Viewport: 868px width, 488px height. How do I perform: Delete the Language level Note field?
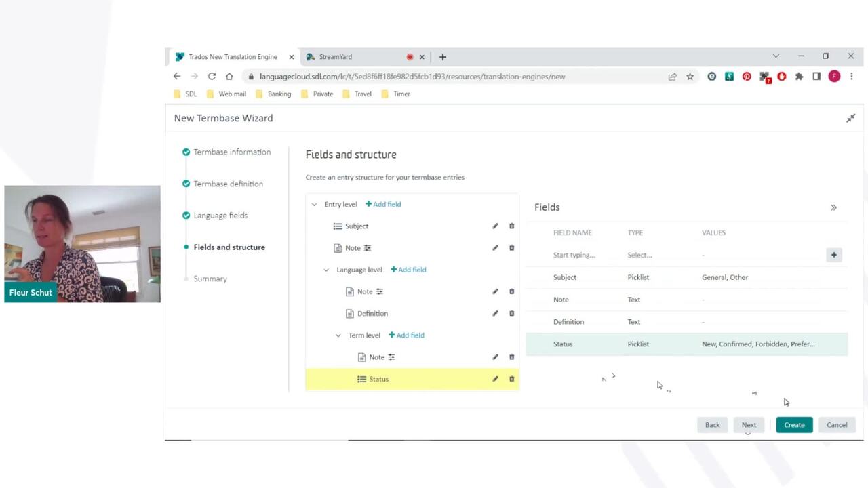click(512, 291)
